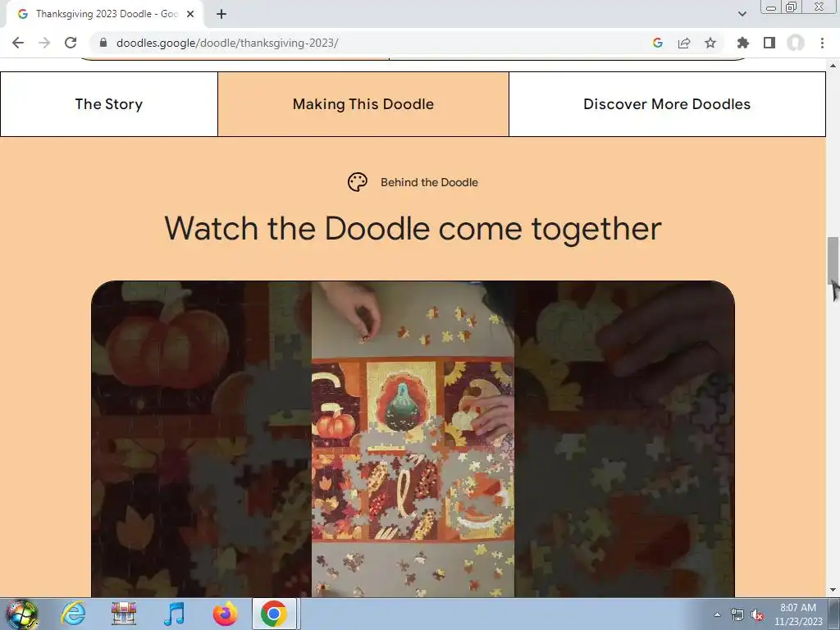
Task: Open the Windows Start menu
Action: pos(21,614)
